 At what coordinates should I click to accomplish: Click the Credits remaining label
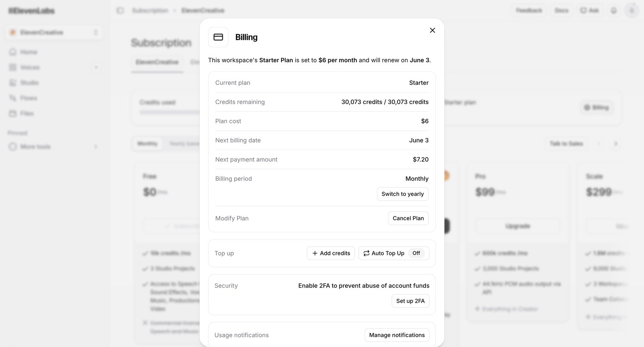click(x=240, y=102)
